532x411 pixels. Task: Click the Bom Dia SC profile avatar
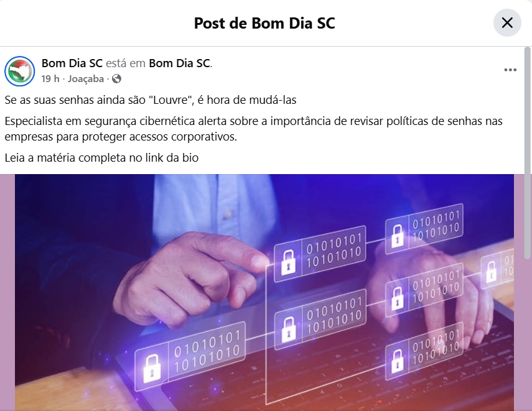click(20, 72)
